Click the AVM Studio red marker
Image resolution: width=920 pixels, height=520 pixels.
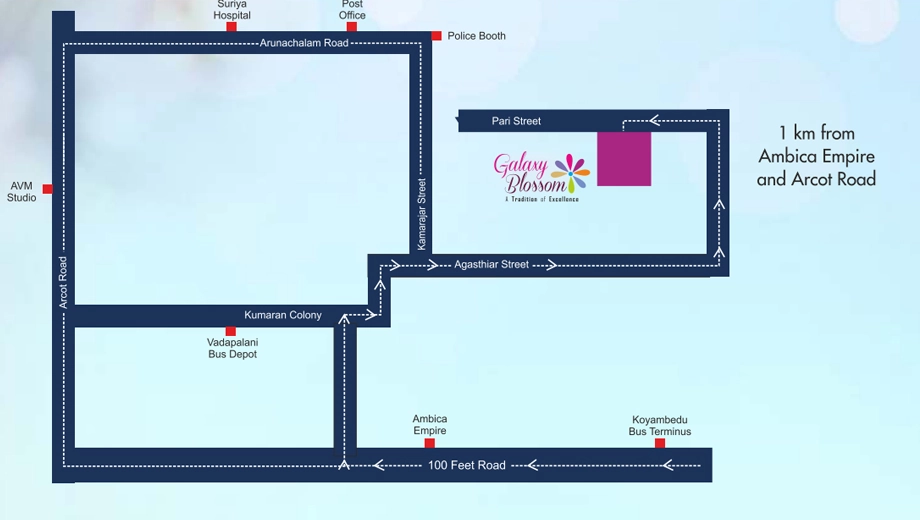48,188
